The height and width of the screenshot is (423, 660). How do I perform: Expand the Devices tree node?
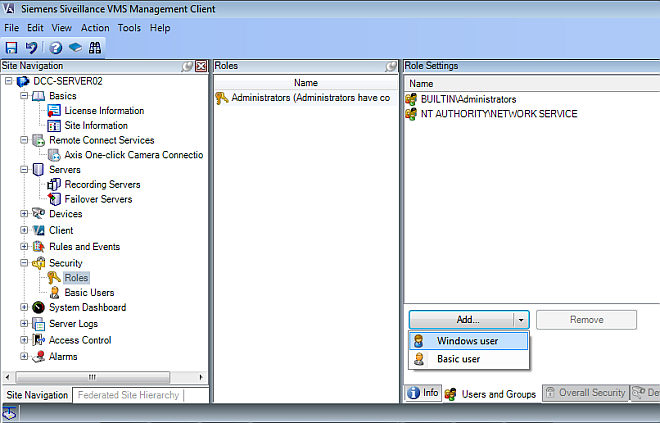click(x=24, y=214)
